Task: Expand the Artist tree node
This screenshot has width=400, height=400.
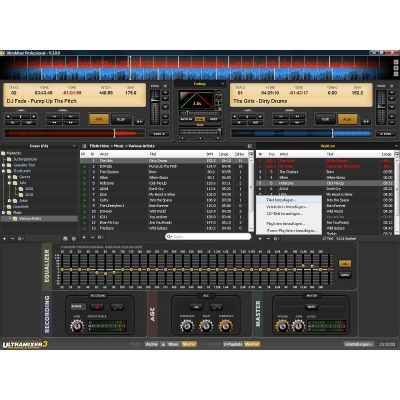Action: click(x=10, y=201)
